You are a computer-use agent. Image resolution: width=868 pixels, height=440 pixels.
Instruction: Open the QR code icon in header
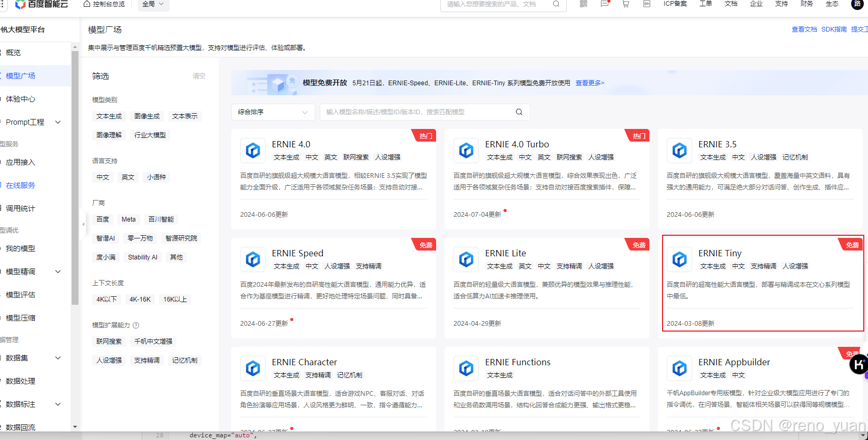point(584,4)
